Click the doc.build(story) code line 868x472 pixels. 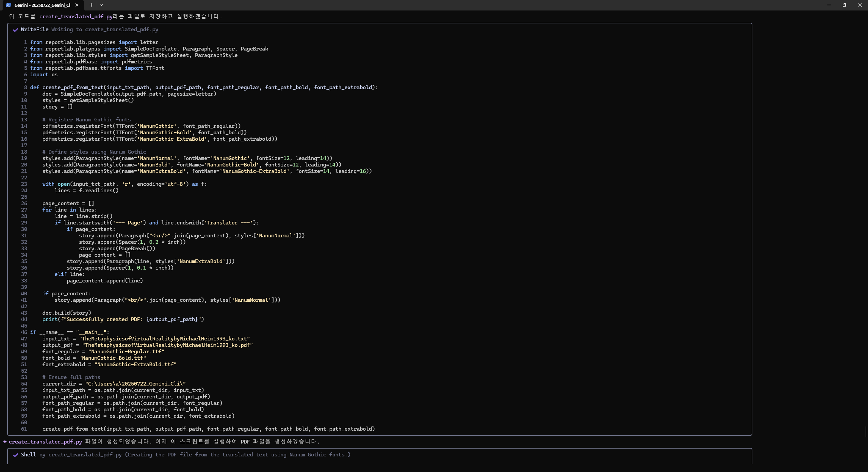click(66, 313)
